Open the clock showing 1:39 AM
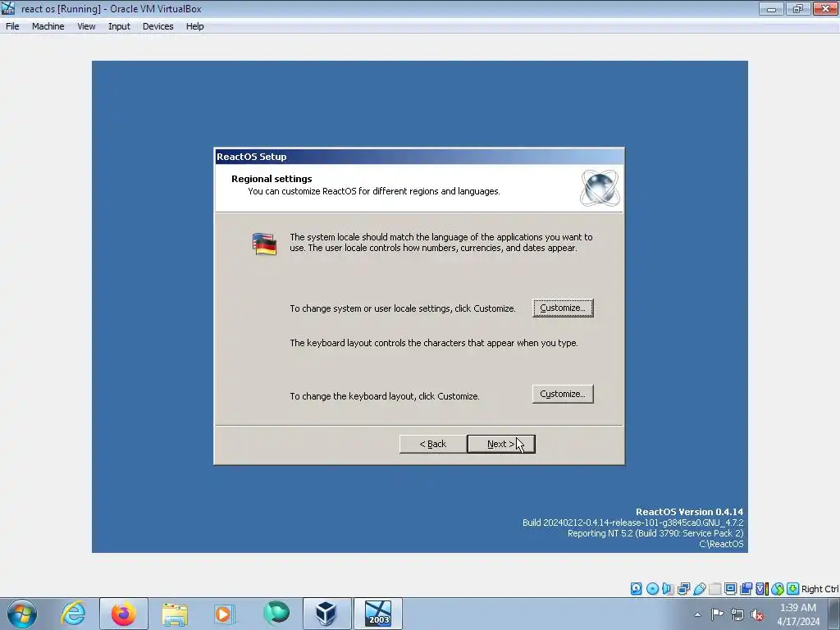Viewport: 840px width, 630px height. pos(798,614)
